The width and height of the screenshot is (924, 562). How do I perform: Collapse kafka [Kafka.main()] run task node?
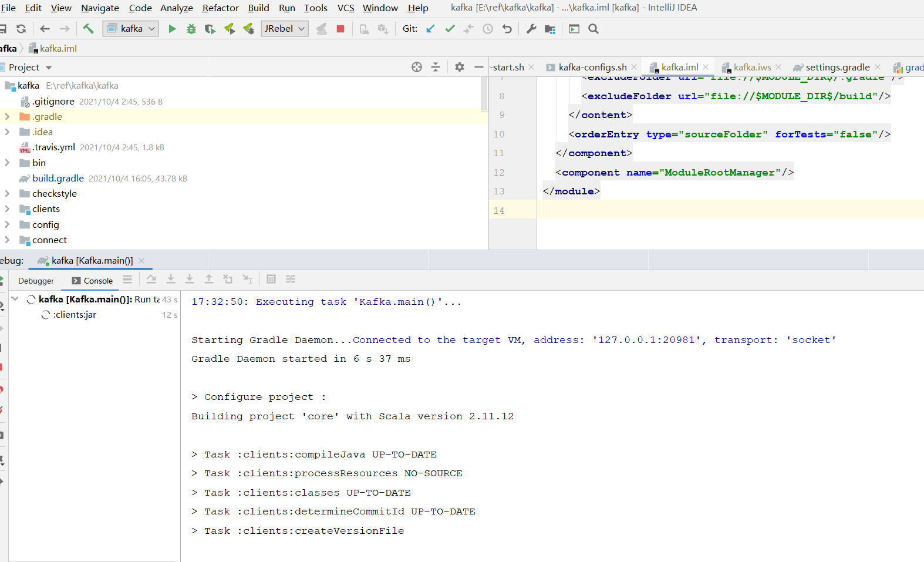(x=15, y=299)
